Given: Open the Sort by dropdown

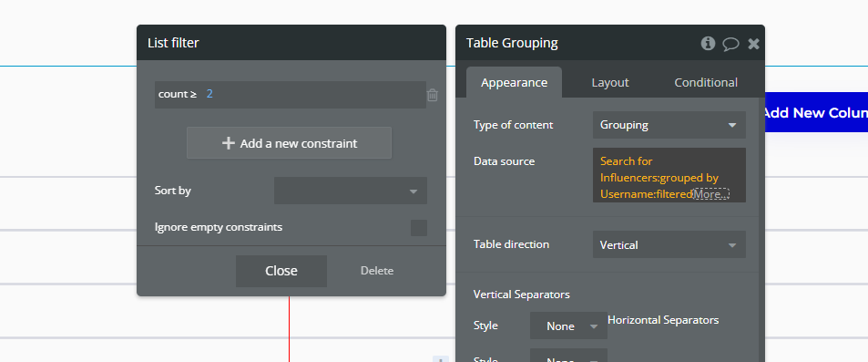Looking at the screenshot, I should coord(351,191).
